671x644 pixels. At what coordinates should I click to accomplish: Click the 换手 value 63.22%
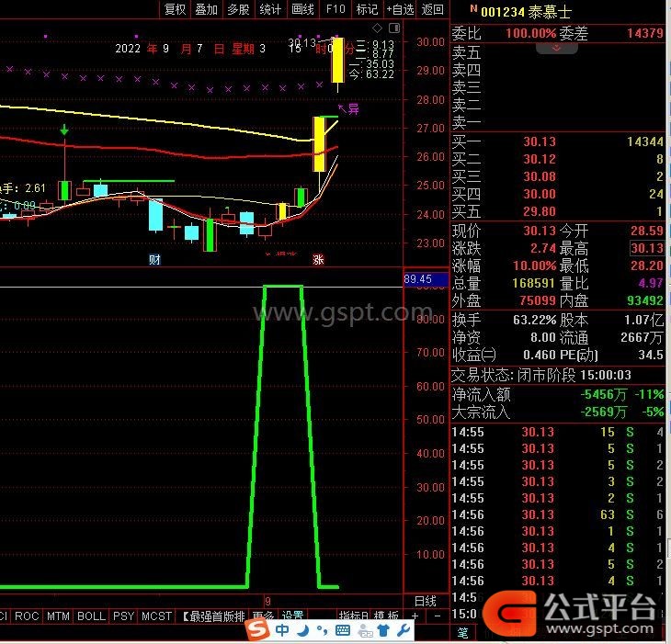coord(534,320)
